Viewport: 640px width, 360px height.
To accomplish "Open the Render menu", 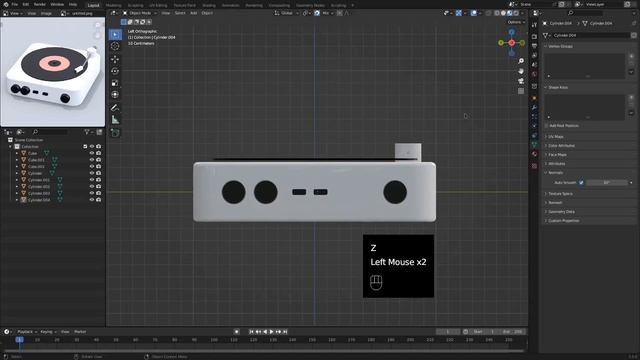I will [x=40, y=4].
